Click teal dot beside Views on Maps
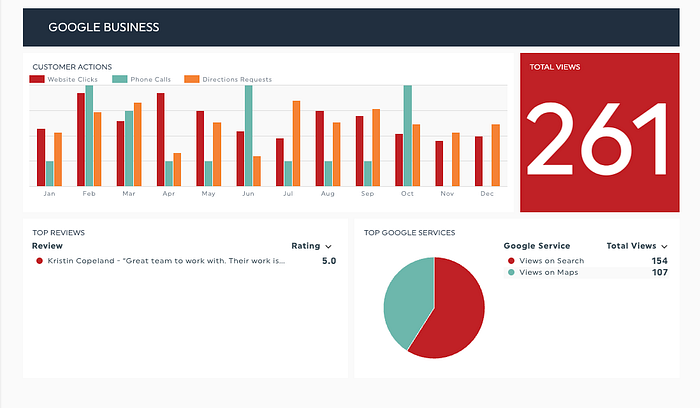Image resolution: width=700 pixels, height=408 pixels. pos(511,272)
